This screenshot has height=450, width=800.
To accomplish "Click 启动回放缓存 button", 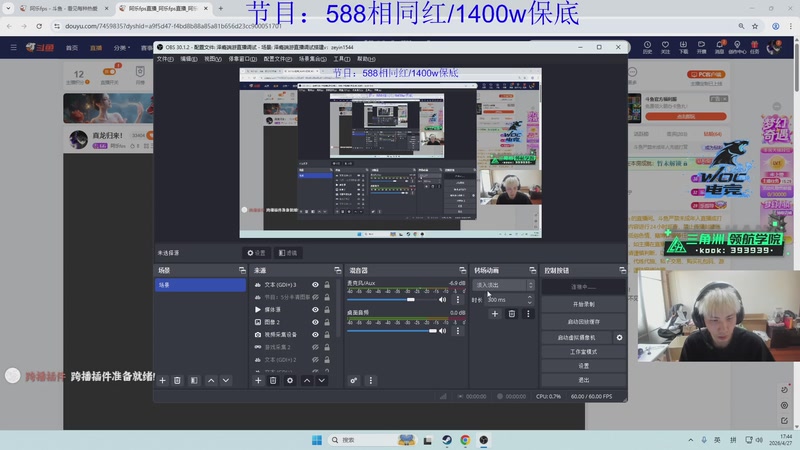I will (584, 322).
